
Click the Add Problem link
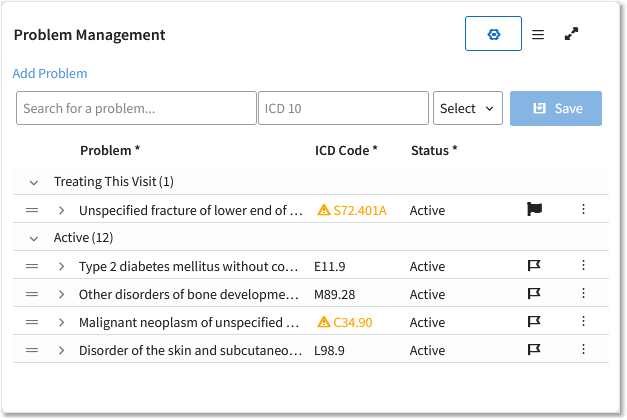coord(50,74)
